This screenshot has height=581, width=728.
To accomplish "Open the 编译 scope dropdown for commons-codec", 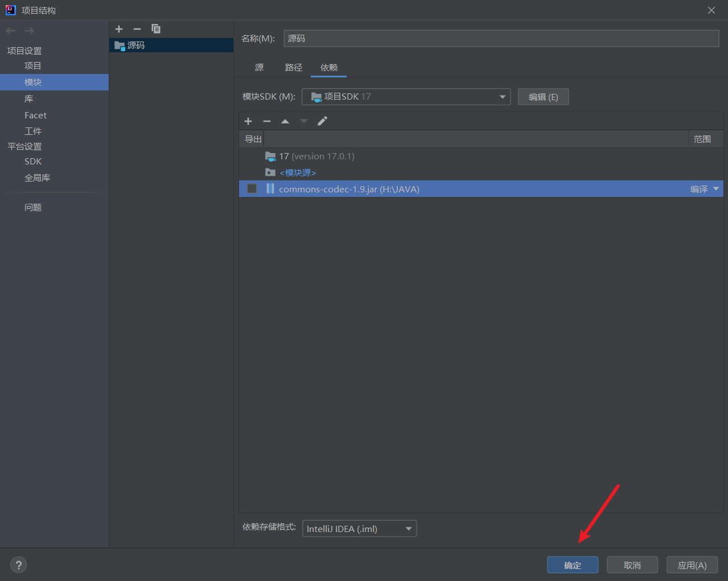I will click(705, 188).
